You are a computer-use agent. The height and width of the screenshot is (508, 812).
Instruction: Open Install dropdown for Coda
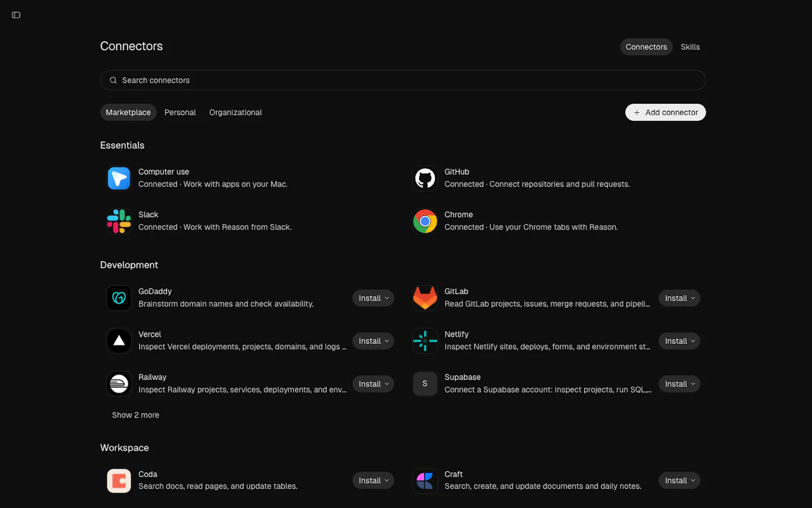tap(373, 481)
